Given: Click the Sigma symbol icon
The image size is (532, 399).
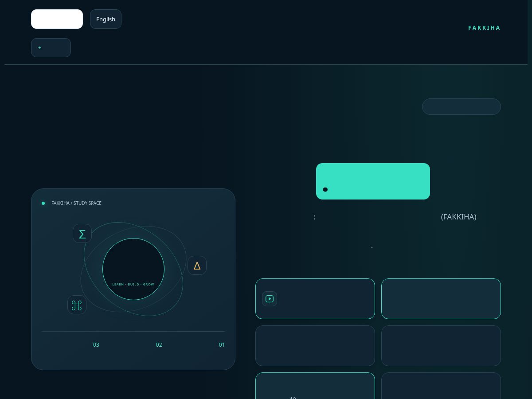Looking at the screenshot, I should (x=82, y=234).
